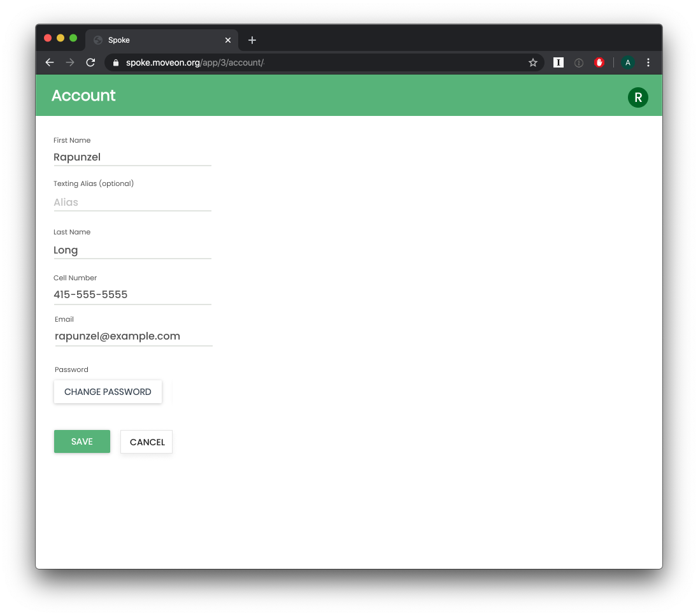The width and height of the screenshot is (698, 616).
Task: Close the Spoke tab
Action: 228,40
